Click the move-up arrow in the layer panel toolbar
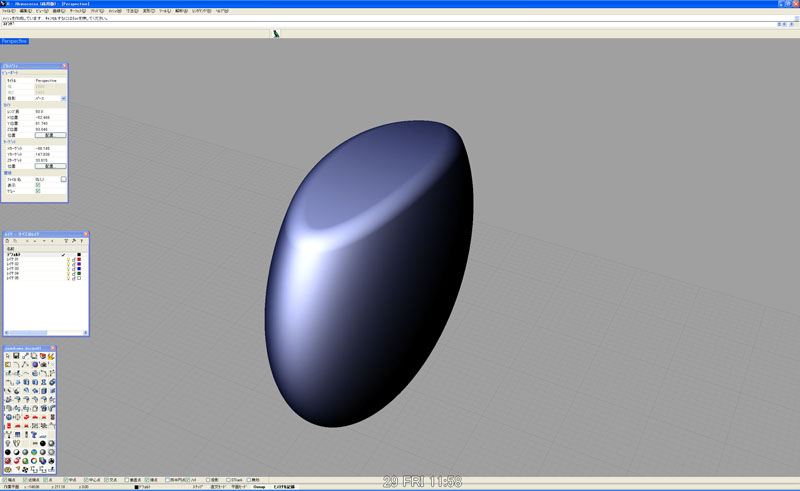This screenshot has width=800, height=491. tap(36, 241)
